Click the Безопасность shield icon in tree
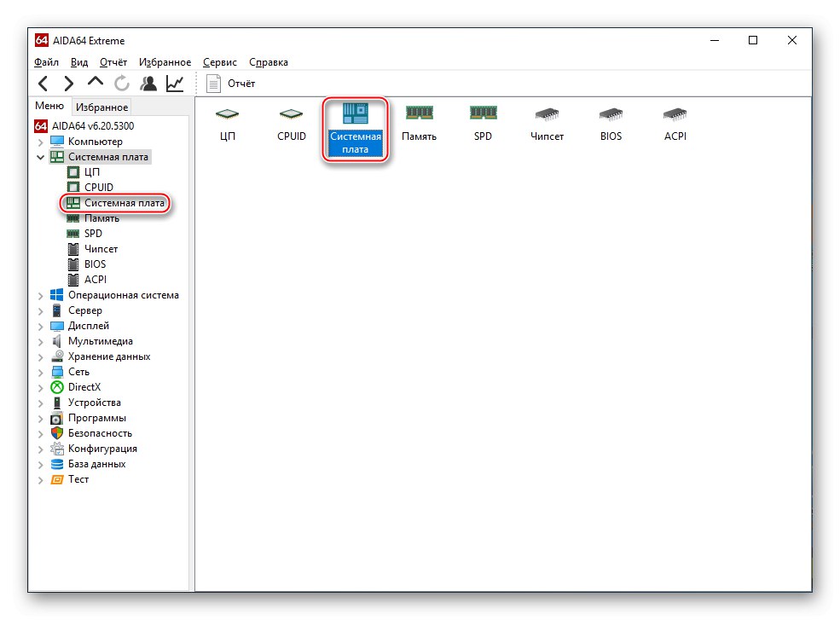 57,433
